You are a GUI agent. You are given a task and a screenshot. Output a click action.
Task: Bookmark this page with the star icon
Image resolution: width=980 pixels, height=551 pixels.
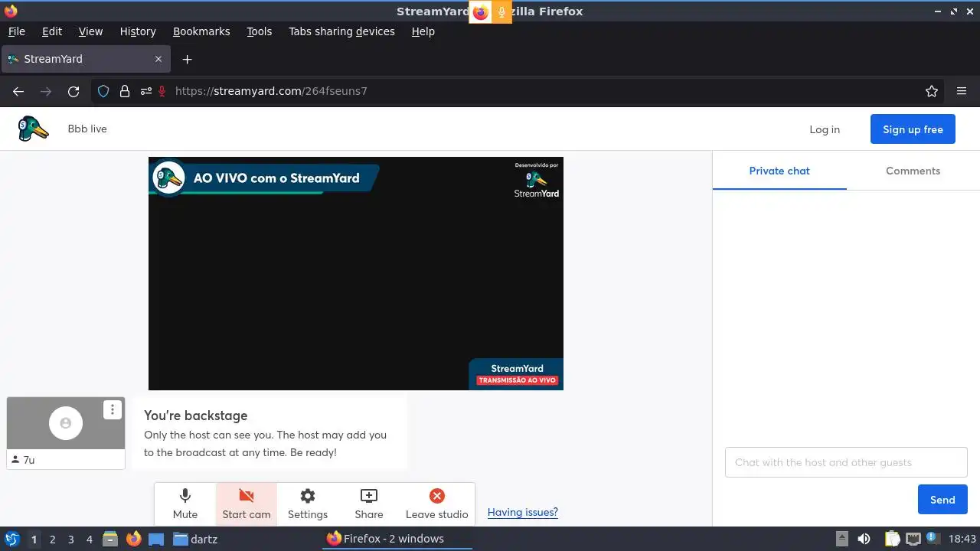point(932,91)
